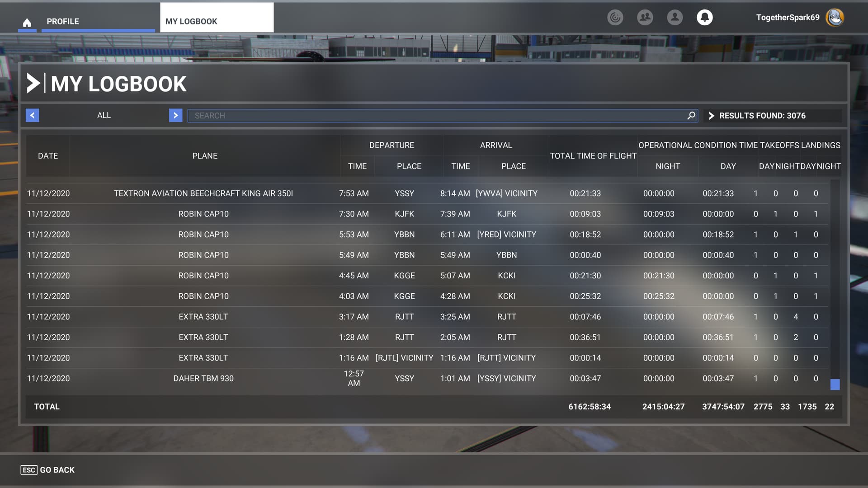
Task: Select the Textron Aviation Beechcraft King Air row
Action: (x=427, y=193)
